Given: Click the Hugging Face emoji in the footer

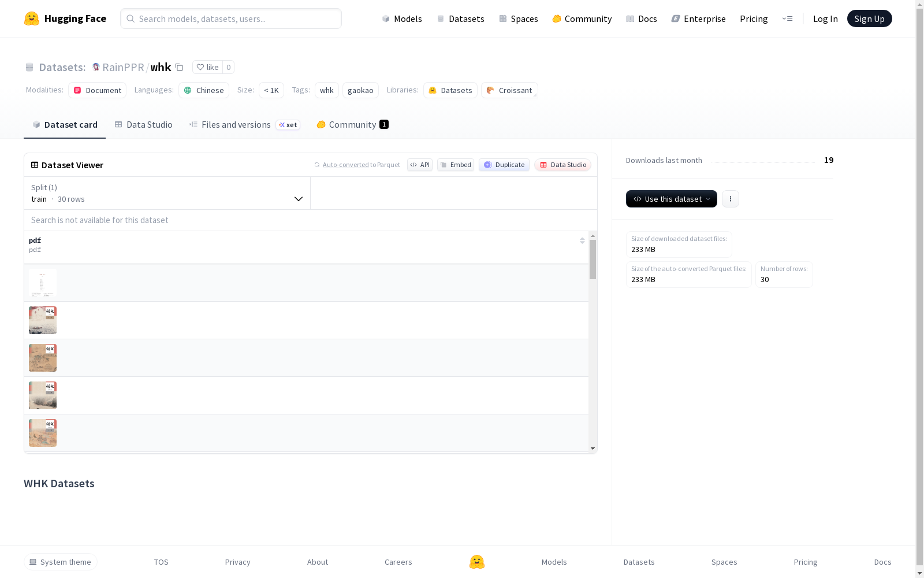Looking at the screenshot, I should 477,562.
